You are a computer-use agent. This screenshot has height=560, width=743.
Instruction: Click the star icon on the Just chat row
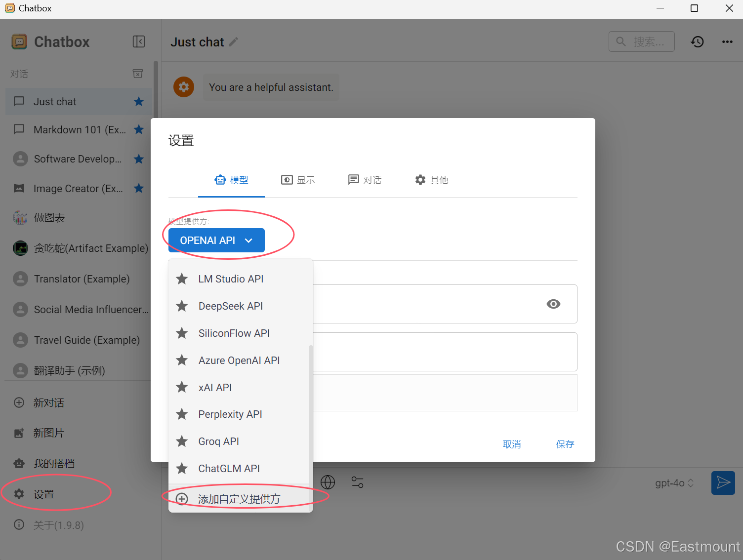click(x=139, y=101)
